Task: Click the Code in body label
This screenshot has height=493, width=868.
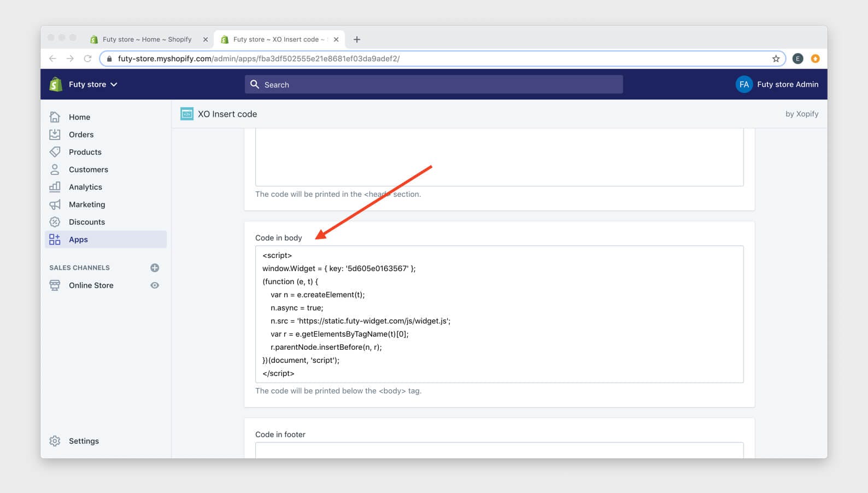Action: (278, 238)
